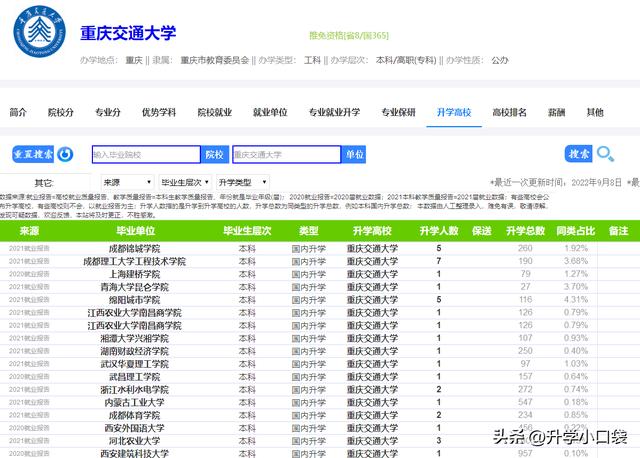The image size is (640, 458).
Task: Switch to the 就业单位 tab
Action: [270, 112]
